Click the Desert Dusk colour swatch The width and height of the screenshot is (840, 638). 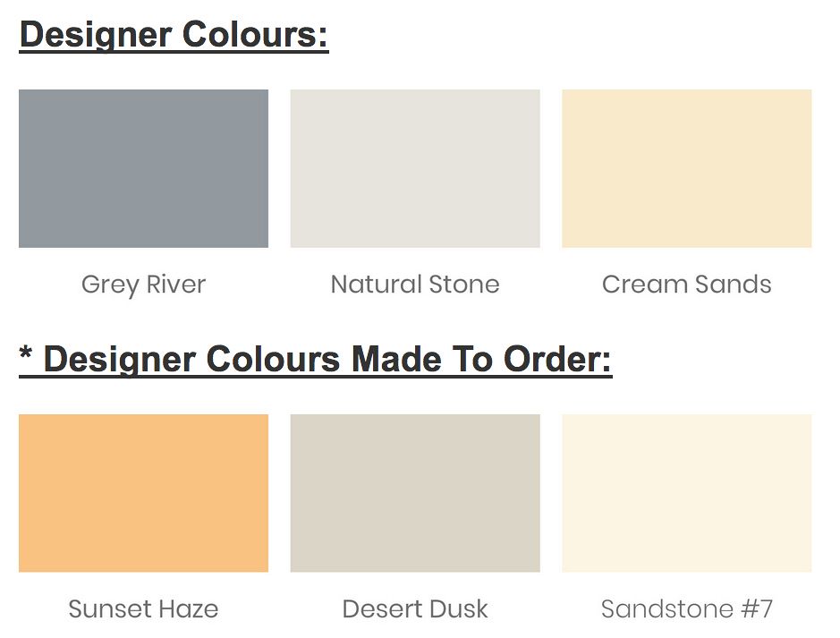coord(415,493)
